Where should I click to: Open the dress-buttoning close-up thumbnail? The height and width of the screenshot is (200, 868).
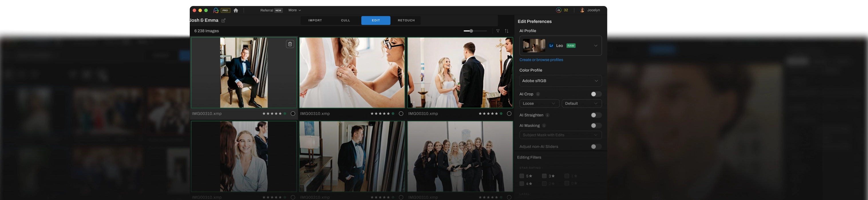point(352,73)
